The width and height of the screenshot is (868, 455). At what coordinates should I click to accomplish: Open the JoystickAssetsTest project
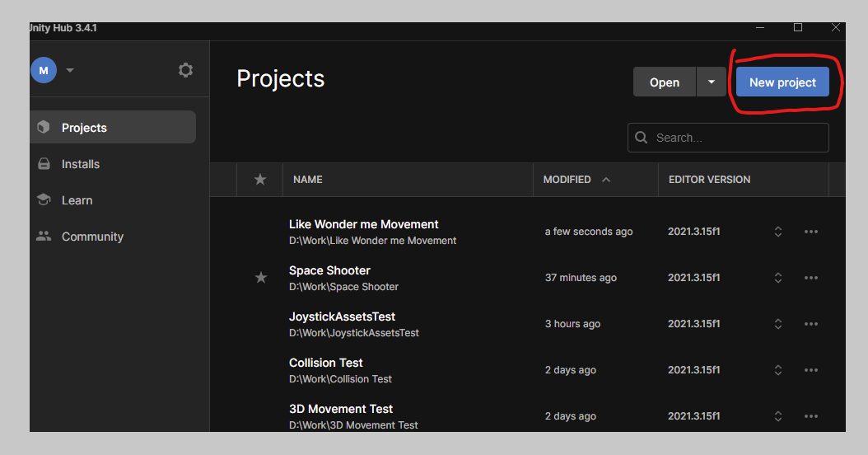click(x=342, y=317)
